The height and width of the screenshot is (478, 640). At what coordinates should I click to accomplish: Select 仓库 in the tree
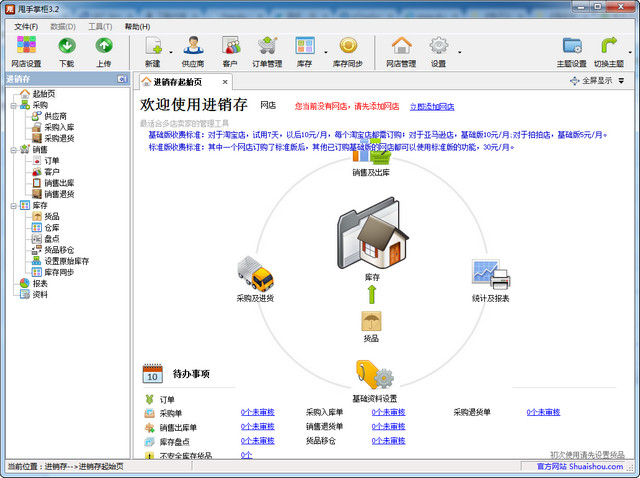click(51, 228)
